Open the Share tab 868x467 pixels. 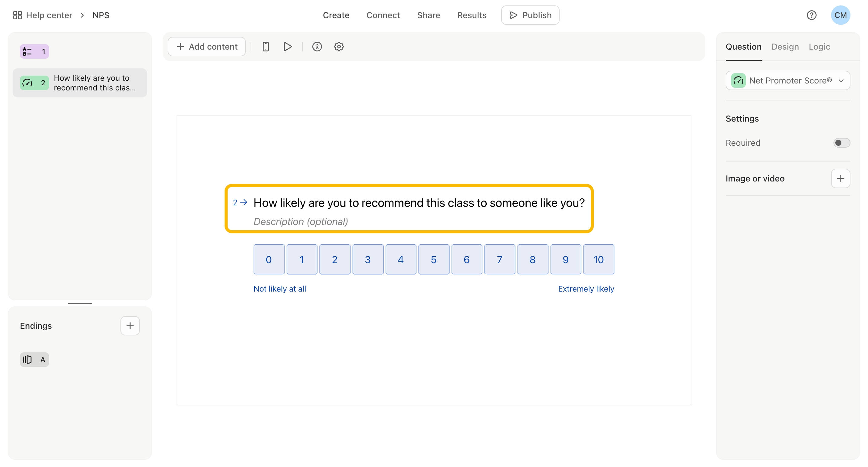click(428, 15)
